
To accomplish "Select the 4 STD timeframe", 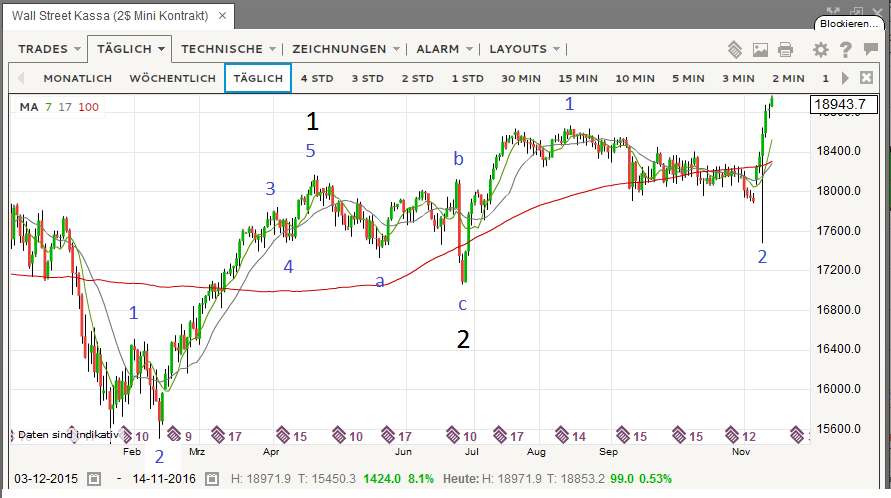I will [x=317, y=78].
